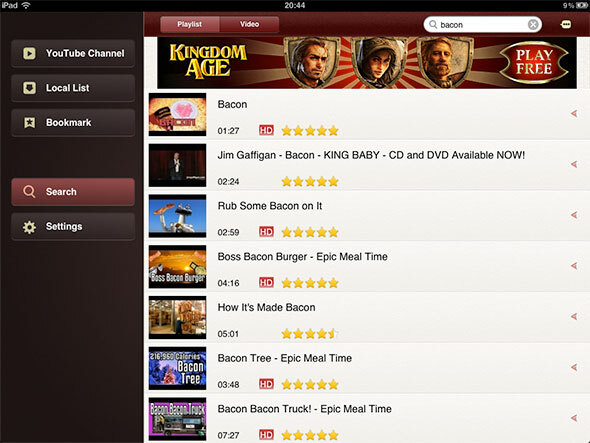Tap the Wi-Fi status icon
The image size is (590, 443).
point(26,5)
